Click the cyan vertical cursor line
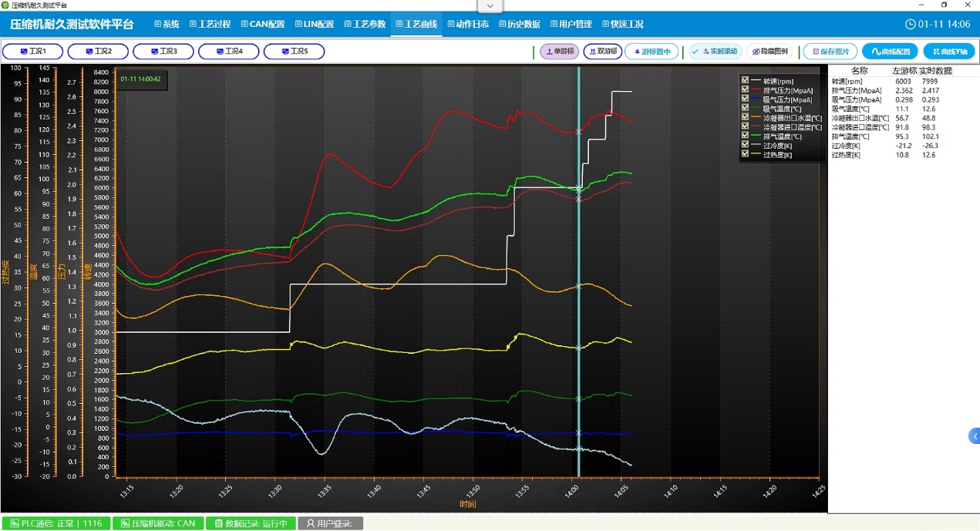Viewport: 980px width, 531px height. pyautogui.click(x=578, y=270)
